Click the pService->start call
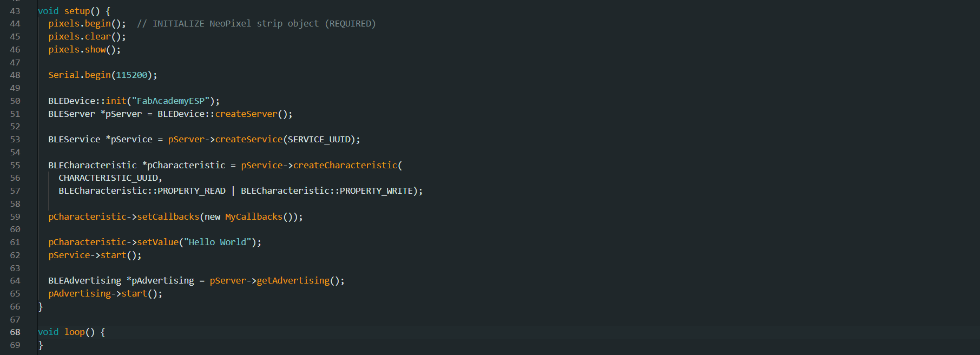 95,255
